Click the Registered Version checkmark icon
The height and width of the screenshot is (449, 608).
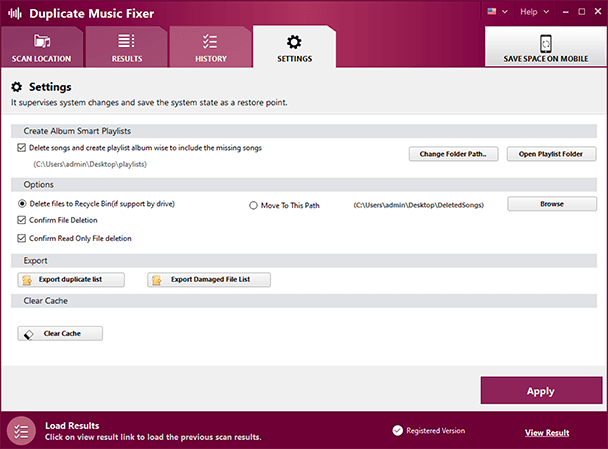pyautogui.click(x=397, y=430)
